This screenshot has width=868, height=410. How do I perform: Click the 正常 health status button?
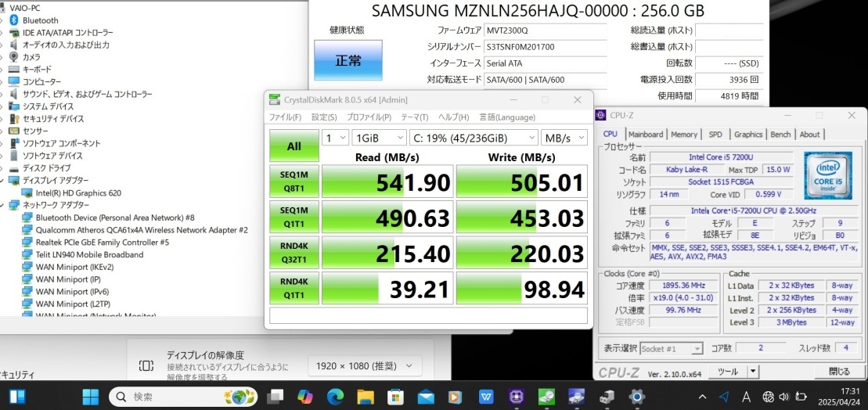[x=348, y=60]
